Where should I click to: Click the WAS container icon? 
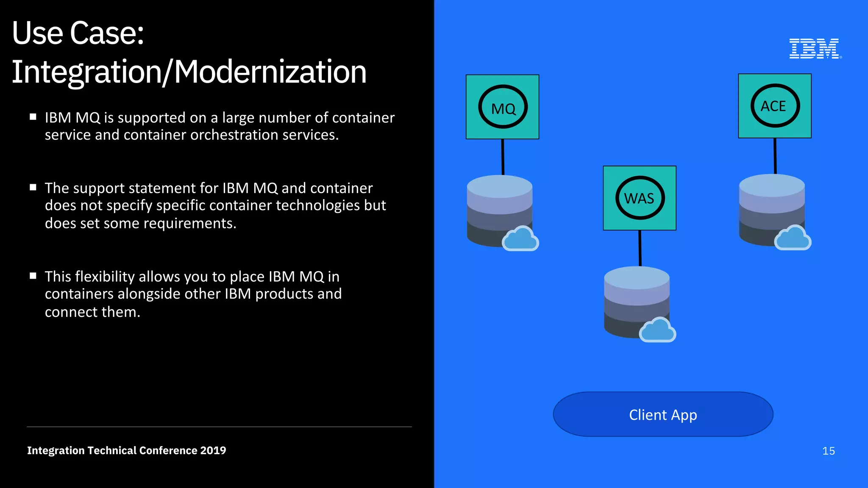(x=640, y=198)
